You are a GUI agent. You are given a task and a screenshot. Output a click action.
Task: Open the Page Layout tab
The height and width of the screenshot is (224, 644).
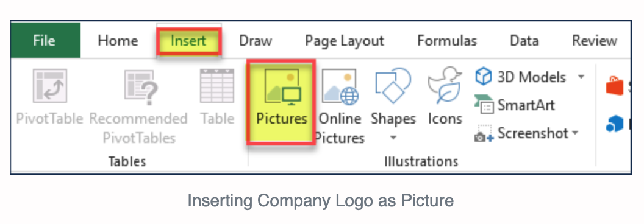[345, 41]
